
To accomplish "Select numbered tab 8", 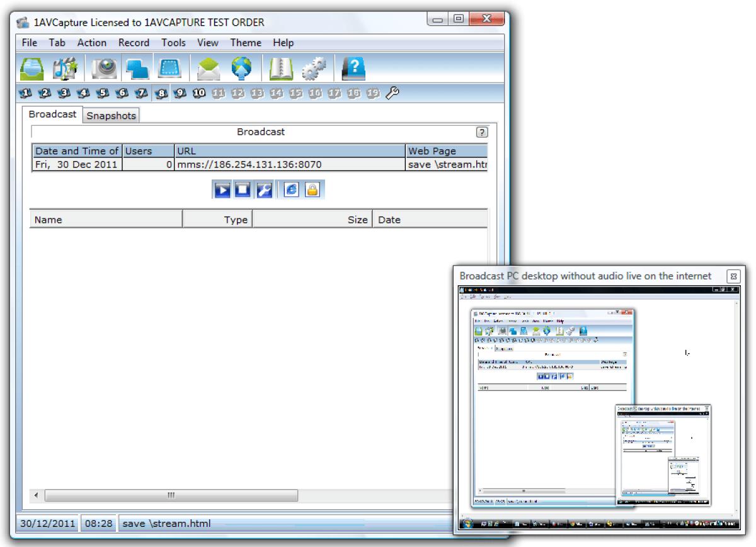I will click(161, 93).
